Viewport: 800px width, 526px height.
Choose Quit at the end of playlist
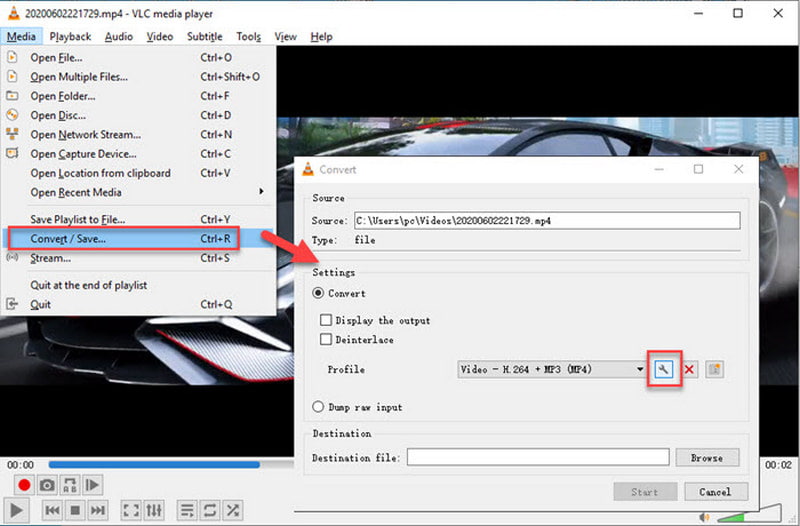click(x=138, y=285)
